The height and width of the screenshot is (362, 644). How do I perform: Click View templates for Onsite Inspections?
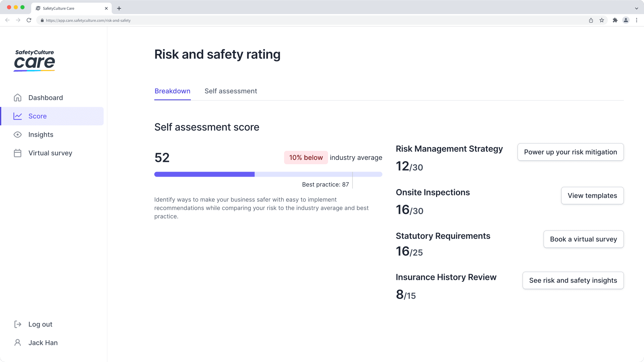pyautogui.click(x=592, y=195)
